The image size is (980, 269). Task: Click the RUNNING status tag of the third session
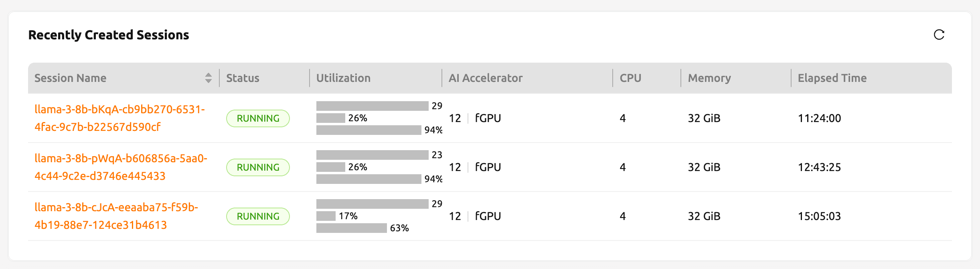pyautogui.click(x=258, y=216)
